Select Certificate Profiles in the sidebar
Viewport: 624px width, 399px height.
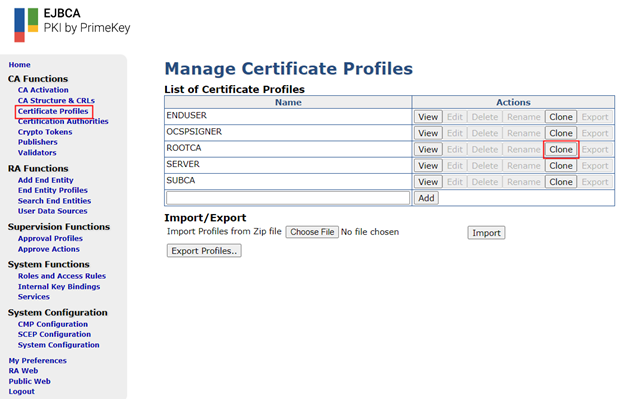point(53,111)
